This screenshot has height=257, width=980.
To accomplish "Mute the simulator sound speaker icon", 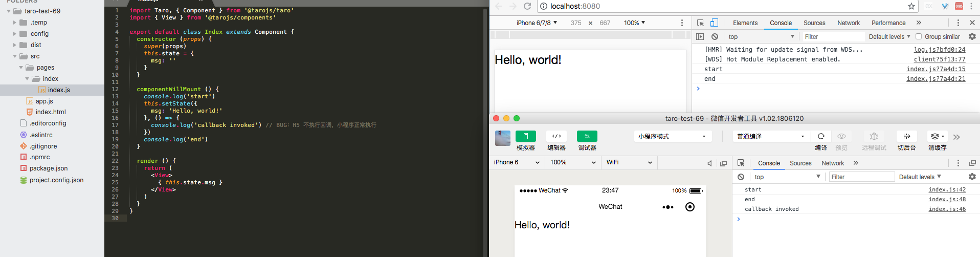I will (x=709, y=163).
